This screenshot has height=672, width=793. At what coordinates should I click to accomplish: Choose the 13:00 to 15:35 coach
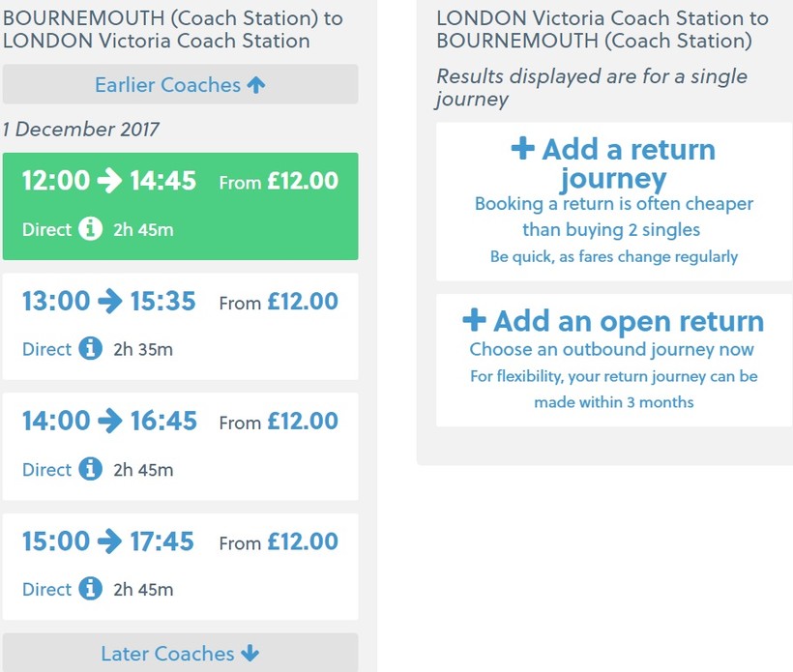pos(180,326)
